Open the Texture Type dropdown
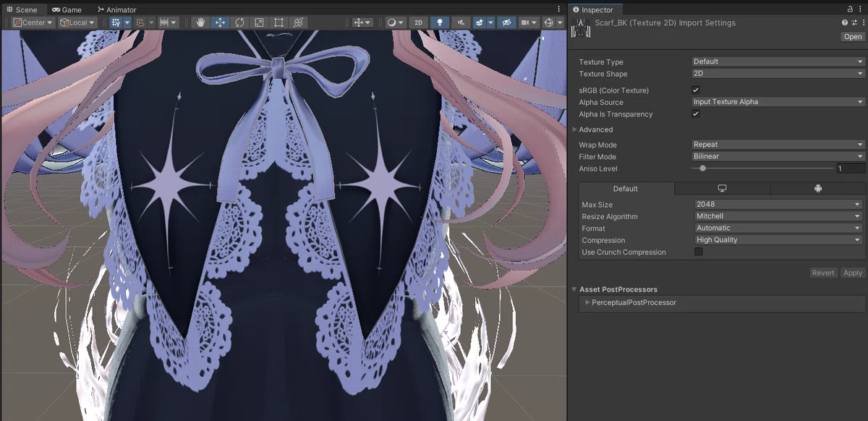The image size is (868, 421). click(778, 61)
